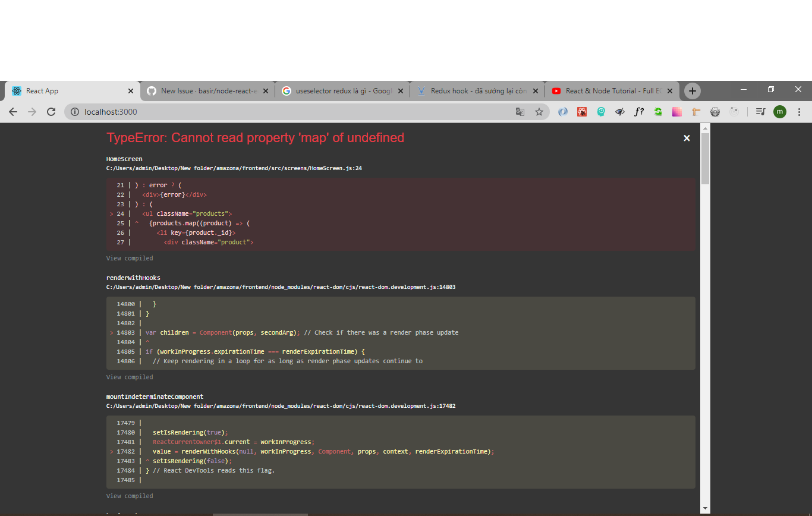This screenshot has height=516, width=812.
Task: Click View compiled under mountIndeterminateComponent
Action: [x=130, y=496]
